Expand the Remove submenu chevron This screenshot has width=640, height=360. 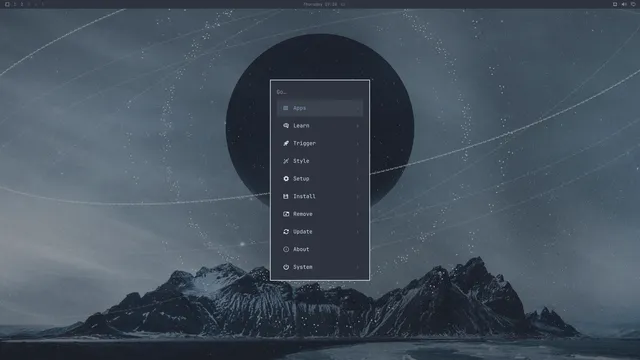click(358, 214)
